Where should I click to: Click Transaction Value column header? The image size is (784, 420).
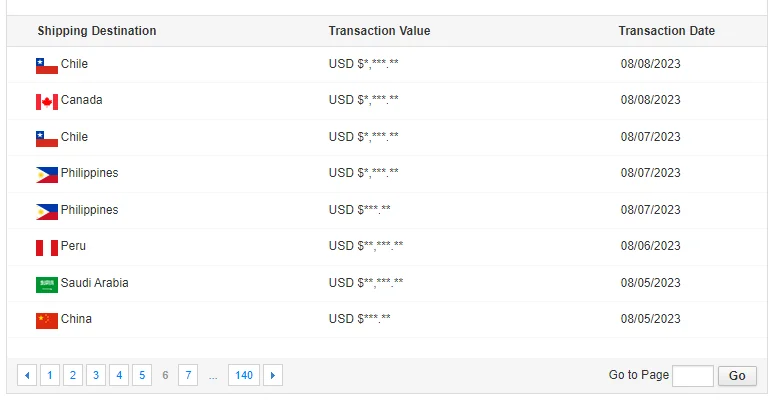[x=379, y=31]
